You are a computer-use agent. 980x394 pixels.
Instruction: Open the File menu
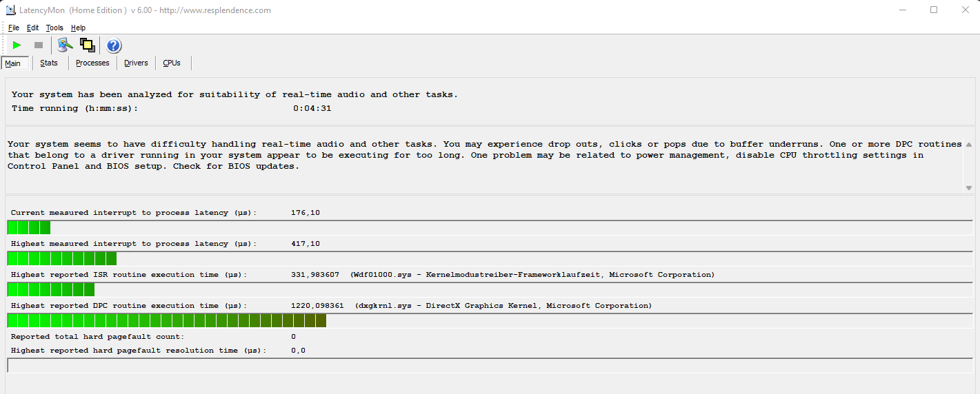pyautogui.click(x=14, y=28)
